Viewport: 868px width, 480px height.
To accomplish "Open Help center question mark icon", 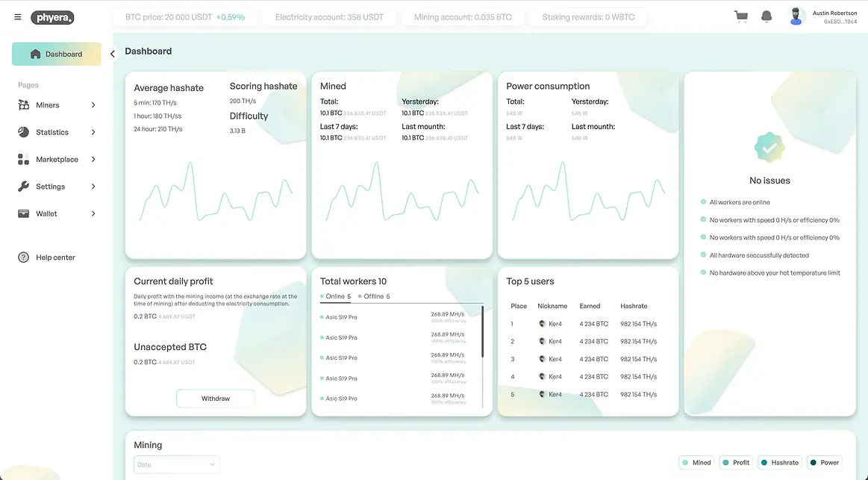I will pyautogui.click(x=23, y=258).
